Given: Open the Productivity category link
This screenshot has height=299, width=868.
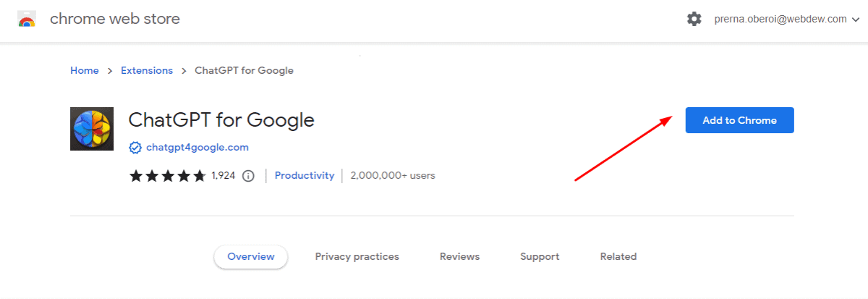Looking at the screenshot, I should (x=305, y=175).
